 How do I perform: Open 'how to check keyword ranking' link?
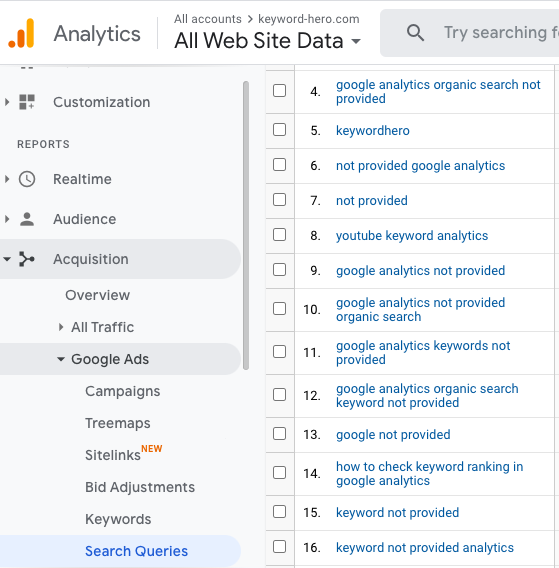click(x=429, y=473)
